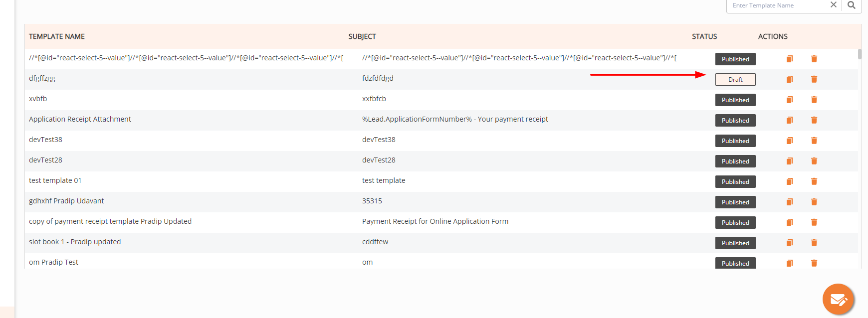This screenshot has width=868, height=318.
Task: Copy the dfgffzgg template
Action: pos(790,79)
